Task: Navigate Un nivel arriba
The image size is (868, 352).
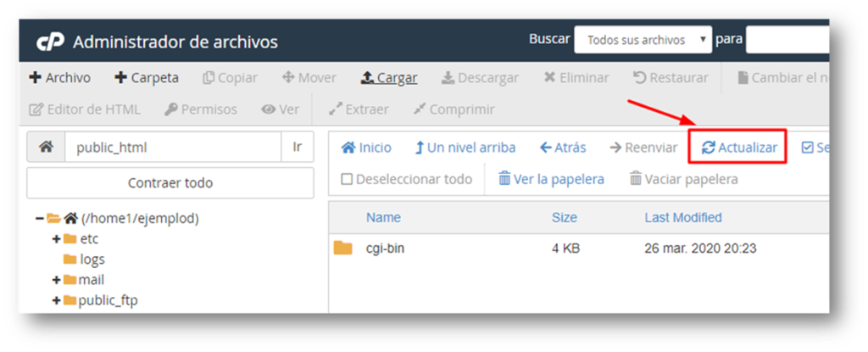Action: point(465,148)
